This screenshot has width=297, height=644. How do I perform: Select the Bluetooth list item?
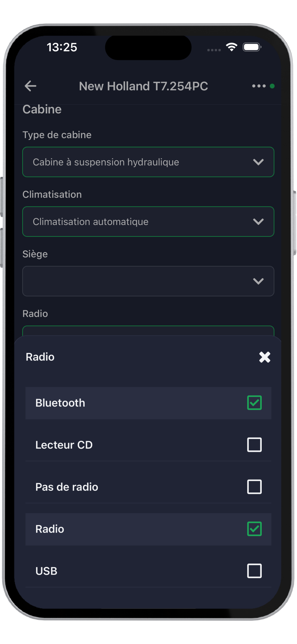(60, 403)
